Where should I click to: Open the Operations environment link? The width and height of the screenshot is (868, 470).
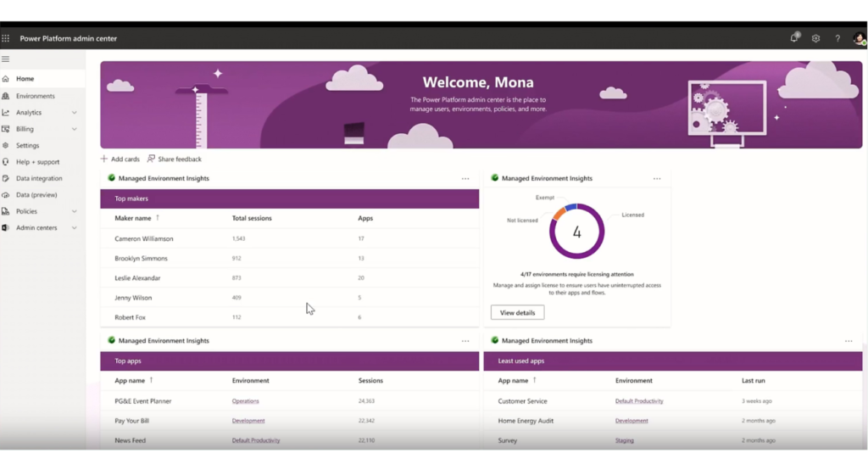click(245, 400)
